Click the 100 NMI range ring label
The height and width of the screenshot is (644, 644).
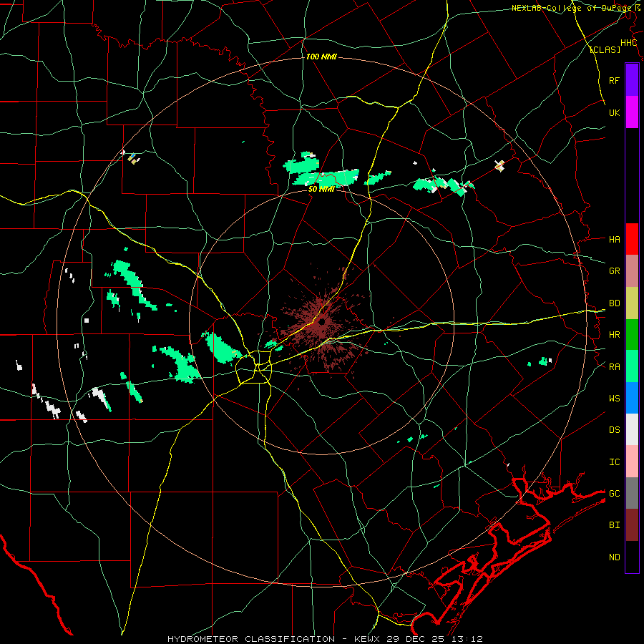(321, 57)
